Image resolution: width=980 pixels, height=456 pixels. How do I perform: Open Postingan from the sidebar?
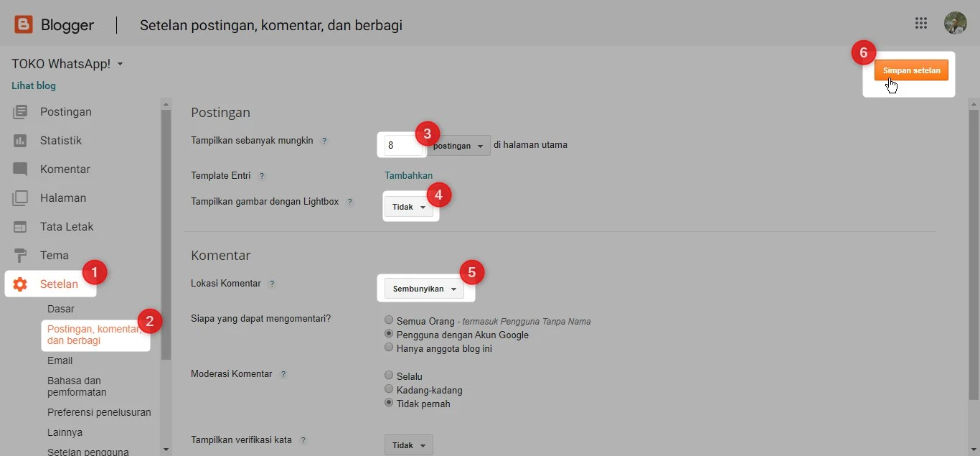[65, 112]
